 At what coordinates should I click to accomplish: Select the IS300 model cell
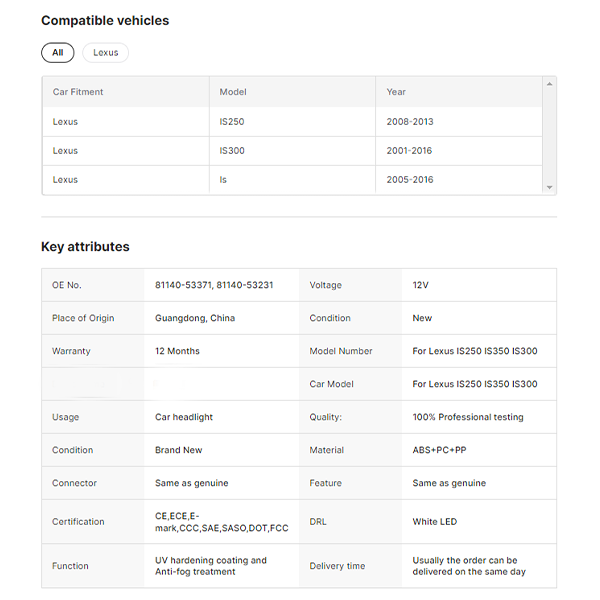point(232,151)
